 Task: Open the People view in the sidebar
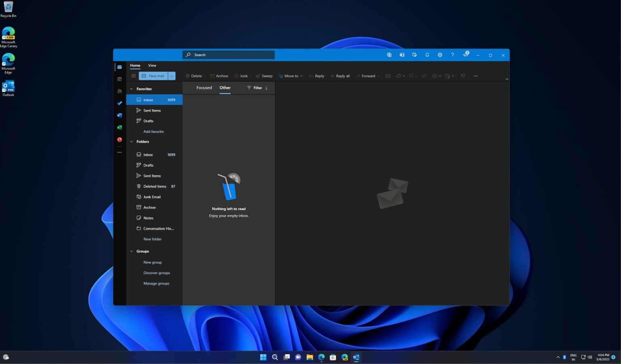[x=119, y=91]
